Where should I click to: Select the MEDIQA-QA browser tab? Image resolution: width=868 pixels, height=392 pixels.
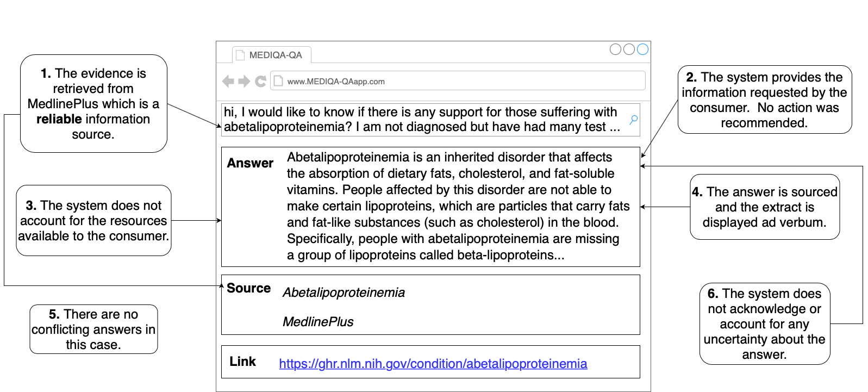(x=272, y=55)
